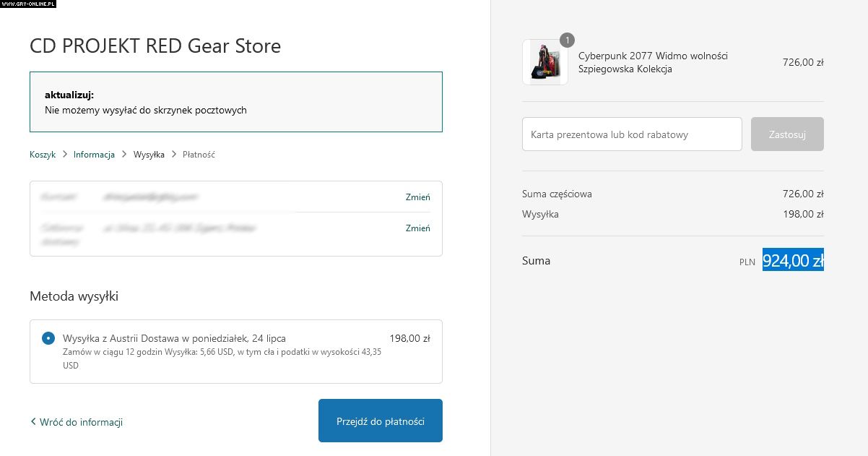Screen dimensions: 868x456
Task: Click the Wysyłka breadcrumb step
Action: 149,155
